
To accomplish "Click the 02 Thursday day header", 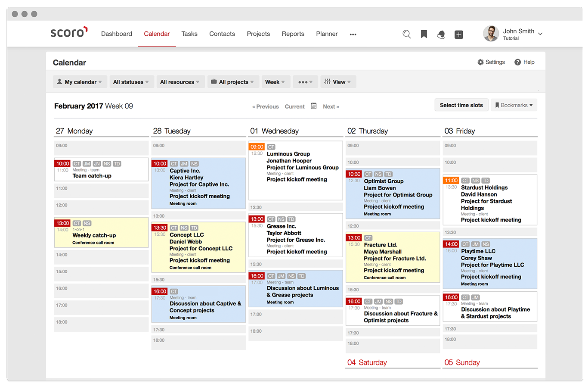I will click(x=368, y=131).
